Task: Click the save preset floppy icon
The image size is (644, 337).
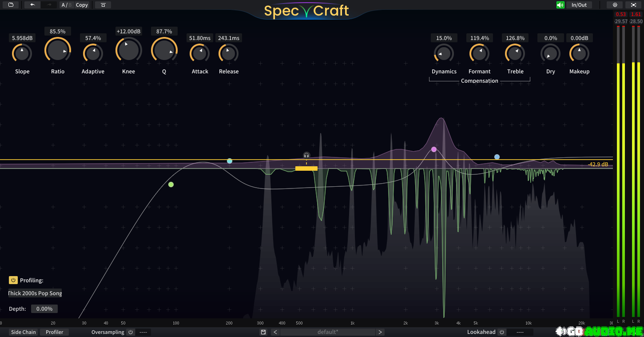Action: coord(263,332)
